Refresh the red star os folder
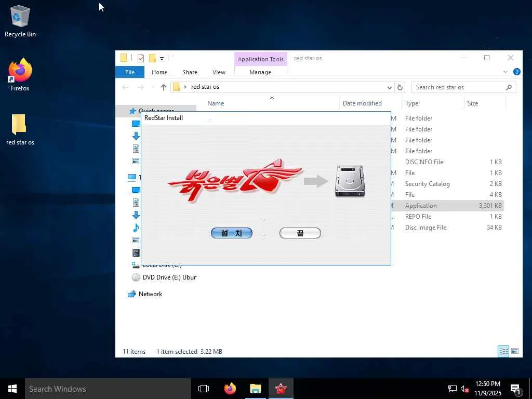The height and width of the screenshot is (399, 532). (400, 87)
